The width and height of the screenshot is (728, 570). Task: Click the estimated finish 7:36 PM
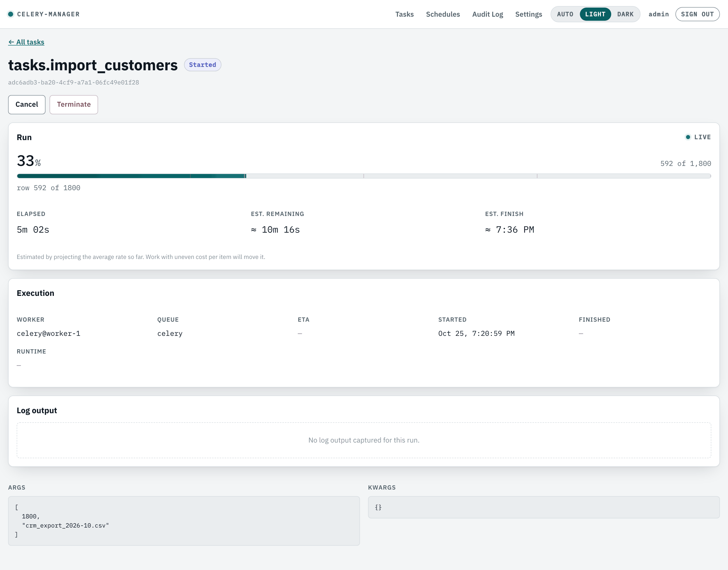click(x=509, y=230)
